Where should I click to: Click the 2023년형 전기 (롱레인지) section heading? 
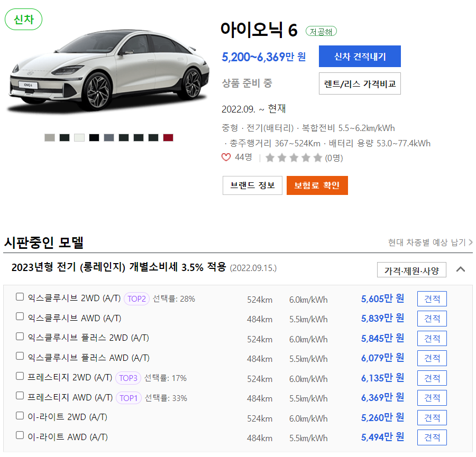point(118,267)
